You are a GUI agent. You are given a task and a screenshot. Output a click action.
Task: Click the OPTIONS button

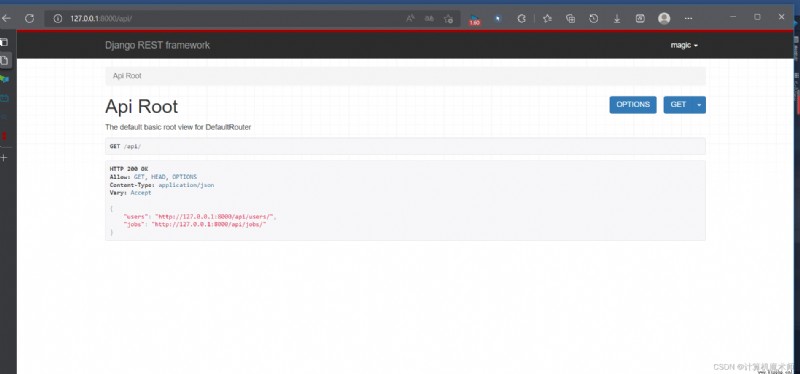[x=633, y=105]
